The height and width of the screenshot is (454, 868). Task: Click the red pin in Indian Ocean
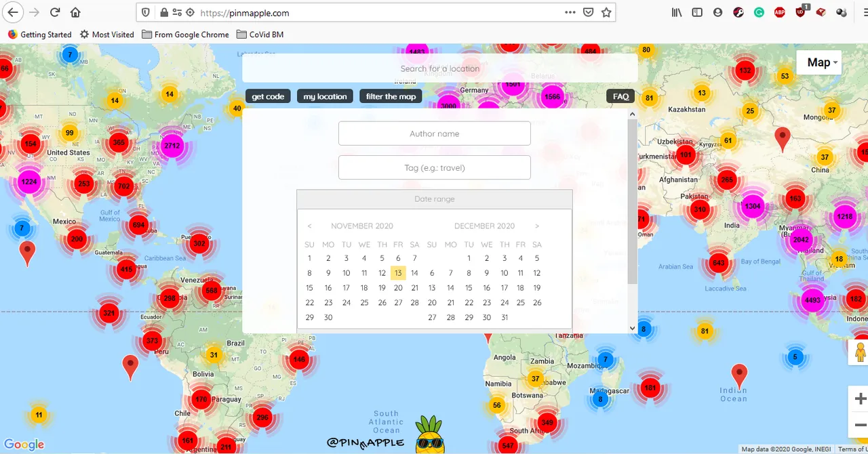[x=739, y=375]
